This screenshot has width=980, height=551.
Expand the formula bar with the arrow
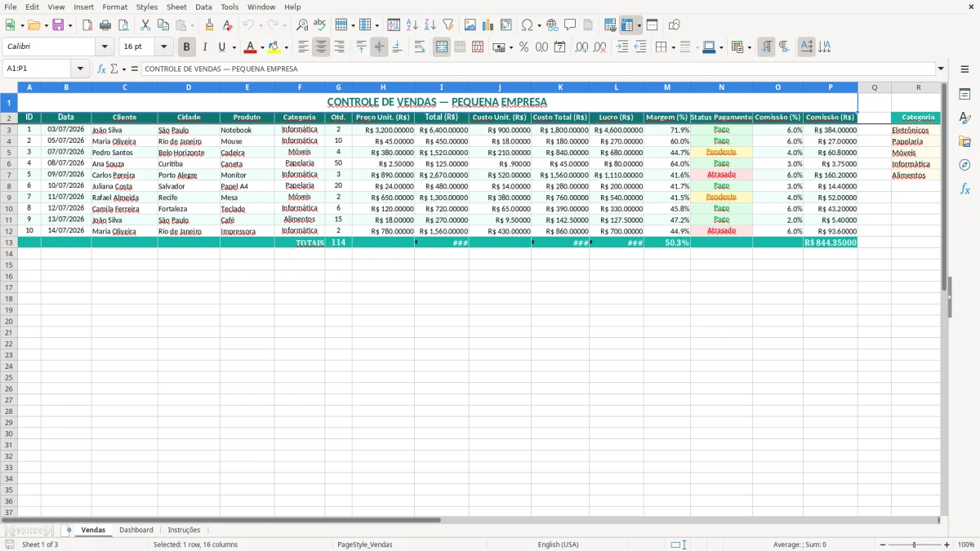942,69
